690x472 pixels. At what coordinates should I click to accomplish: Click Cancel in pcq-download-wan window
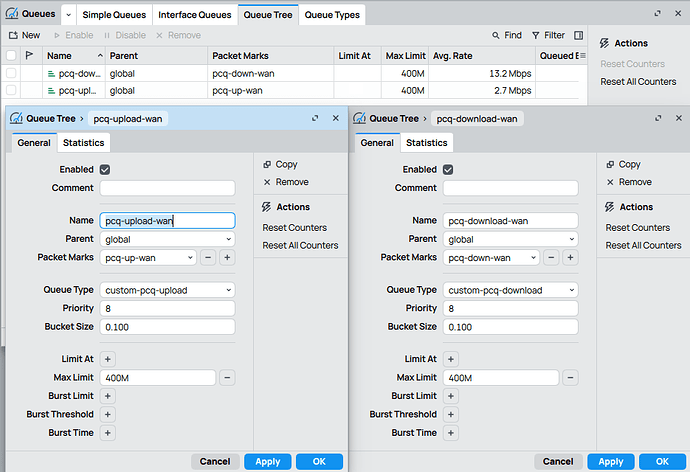click(558, 462)
